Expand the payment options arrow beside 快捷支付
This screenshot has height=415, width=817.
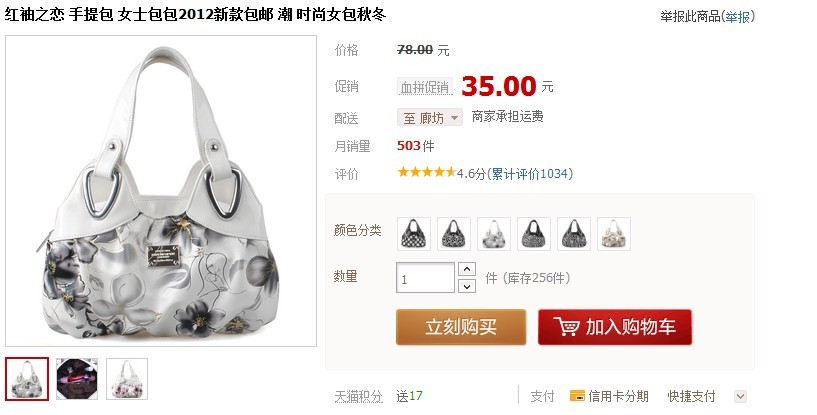point(740,396)
